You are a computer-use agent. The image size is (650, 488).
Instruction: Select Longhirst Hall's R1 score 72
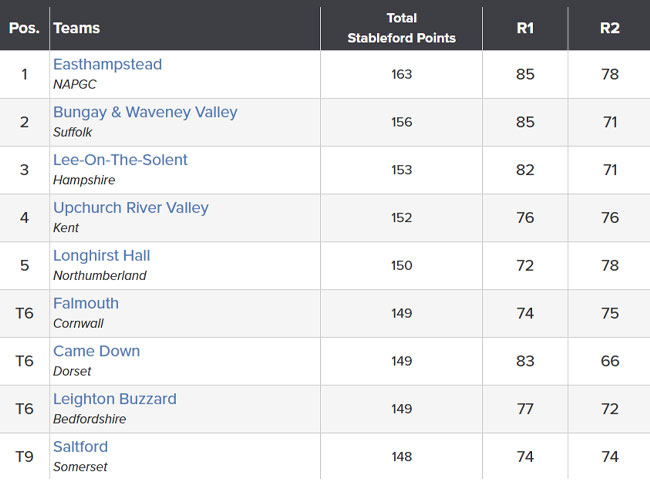(525, 265)
